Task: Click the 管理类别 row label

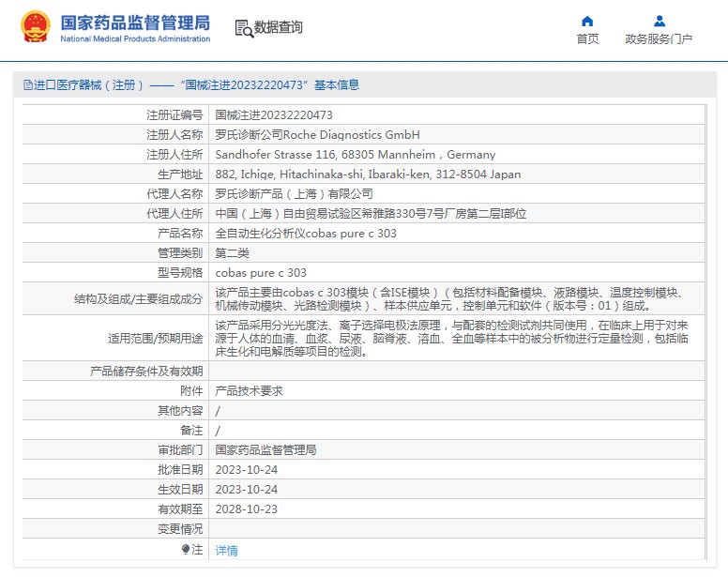Action: (x=180, y=253)
